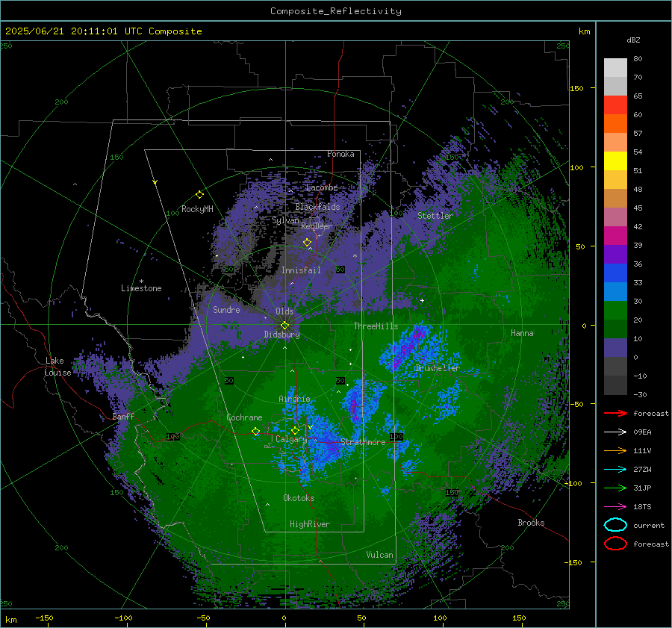Click the Innisfail city label
Viewport: 672px width, 628px height.
point(301,270)
